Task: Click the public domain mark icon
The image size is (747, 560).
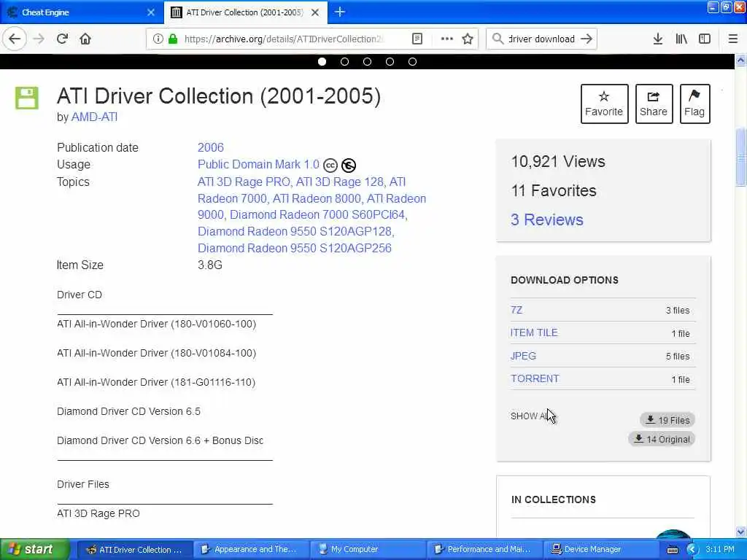Action: pyautogui.click(x=349, y=166)
